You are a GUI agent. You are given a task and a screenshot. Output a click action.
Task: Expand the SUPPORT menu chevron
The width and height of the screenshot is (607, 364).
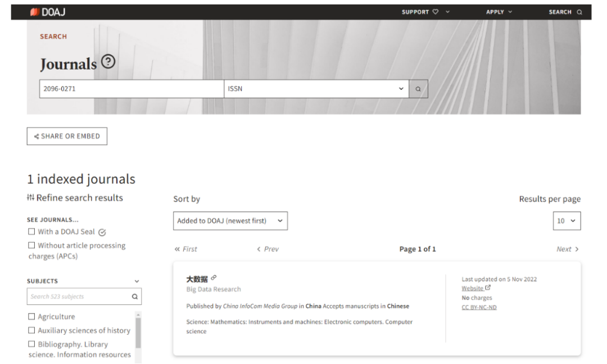(x=447, y=12)
